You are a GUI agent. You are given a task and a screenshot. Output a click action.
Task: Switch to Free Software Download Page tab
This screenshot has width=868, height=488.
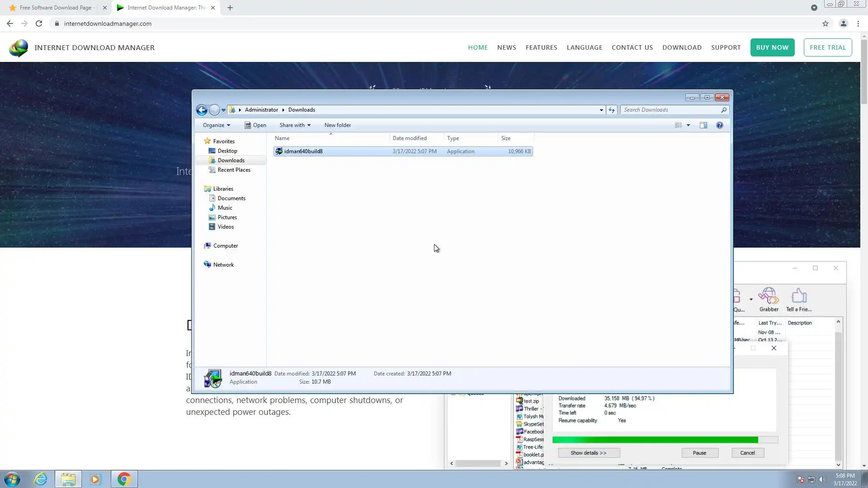56,8
